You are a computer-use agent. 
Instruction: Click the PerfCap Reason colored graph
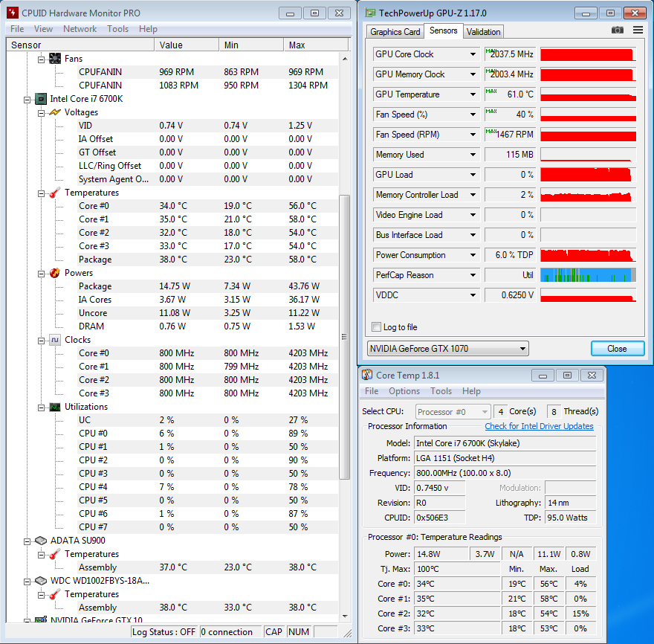click(588, 275)
